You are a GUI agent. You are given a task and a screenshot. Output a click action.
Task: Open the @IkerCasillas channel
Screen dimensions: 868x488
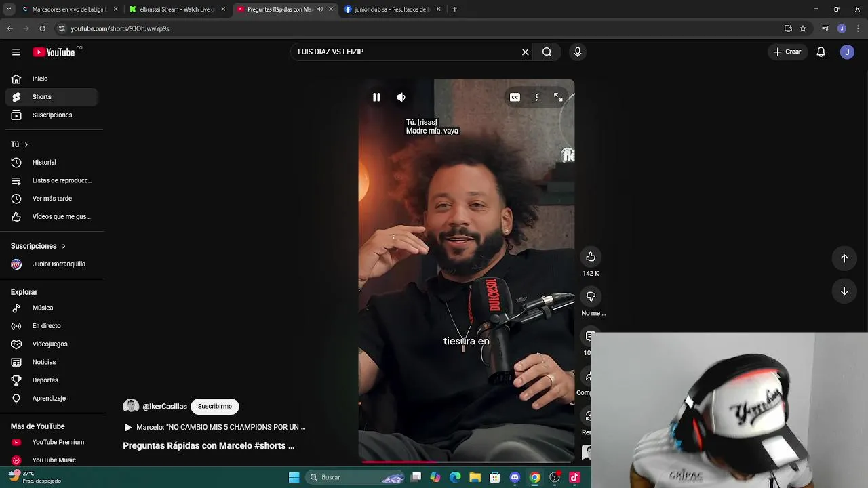coord(165,407)
